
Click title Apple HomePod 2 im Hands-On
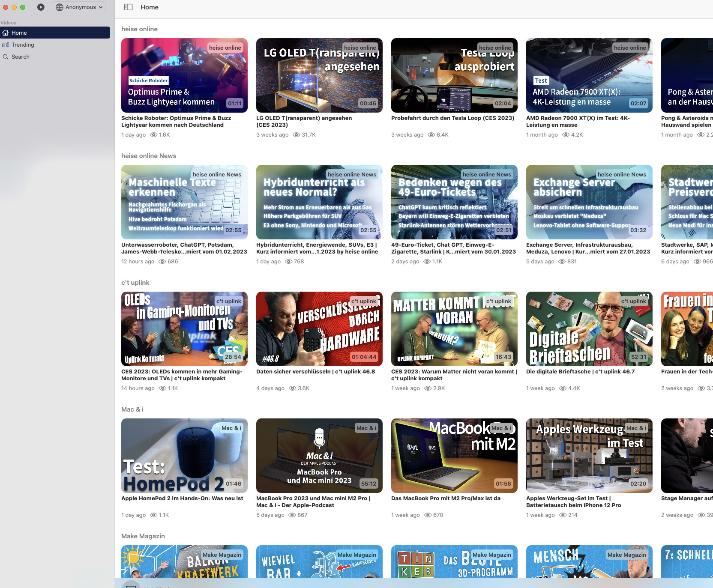(182, 498)
